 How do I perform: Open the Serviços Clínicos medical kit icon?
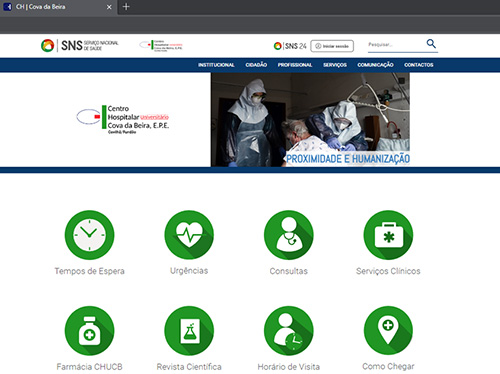[388, 235]
